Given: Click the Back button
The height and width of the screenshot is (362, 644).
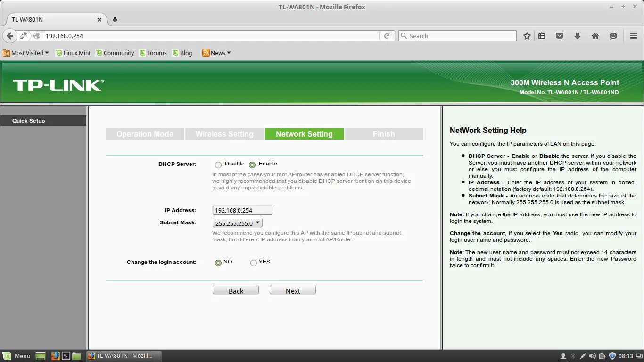Looking at the screenshot, I should [236, 290].
